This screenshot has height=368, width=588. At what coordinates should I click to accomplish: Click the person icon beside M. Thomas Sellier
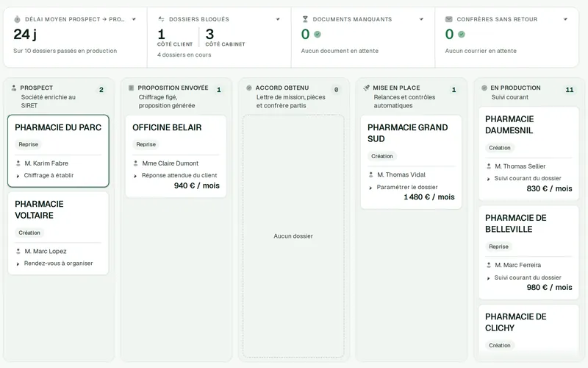pyautogui.click(x=489, y=166)
